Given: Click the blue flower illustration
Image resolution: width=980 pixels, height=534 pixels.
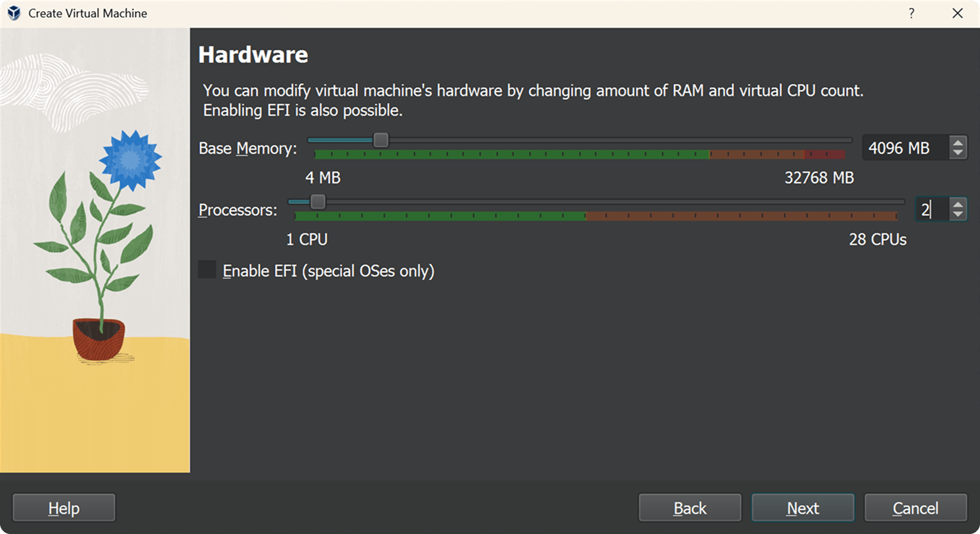Looking at the screenshot, I should 131,159.
